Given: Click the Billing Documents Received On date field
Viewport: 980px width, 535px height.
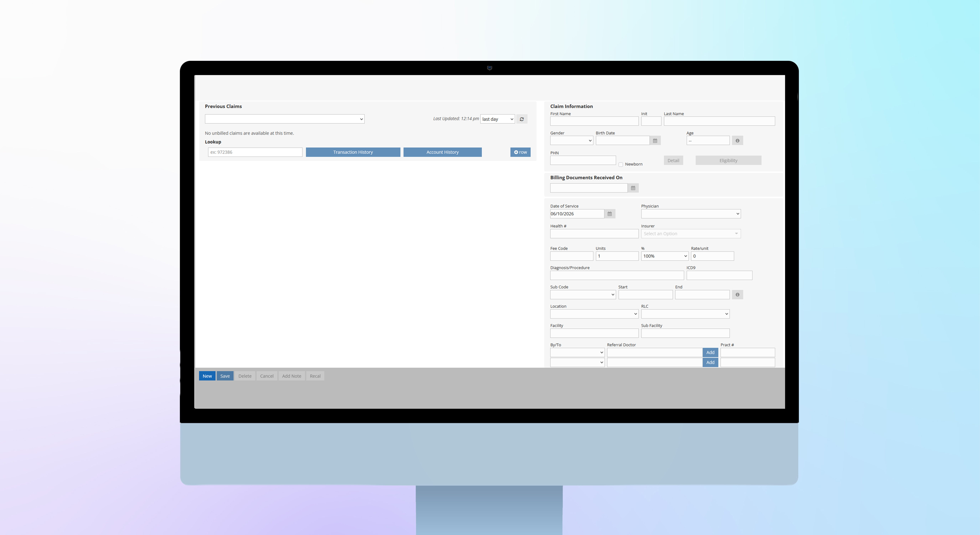Looking at the screenshot, I should click(x=589, y=188).
